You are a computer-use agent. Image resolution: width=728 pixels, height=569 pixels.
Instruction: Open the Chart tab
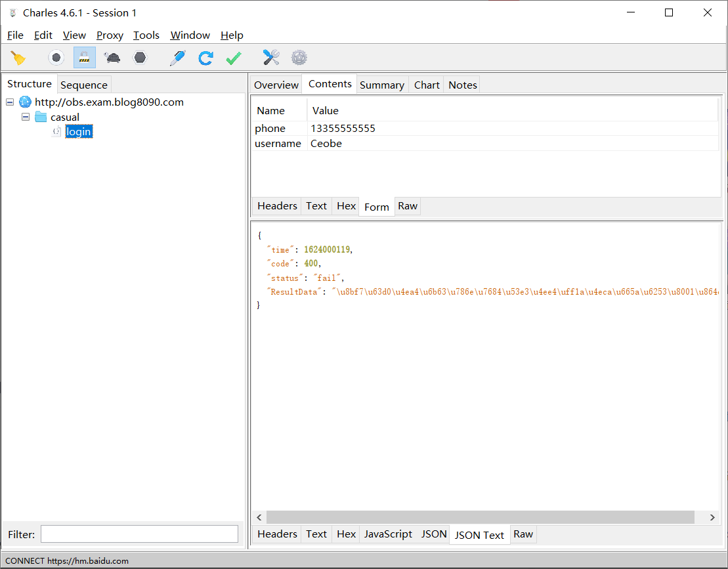pos(427,85)
